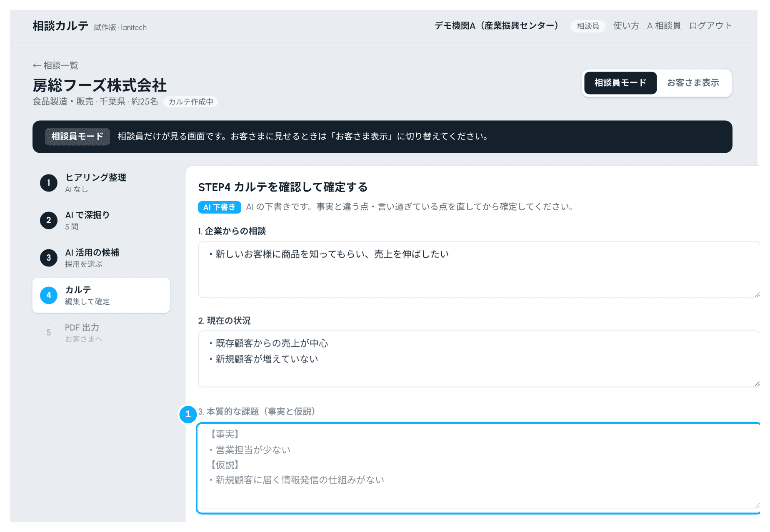
Task: Click the 相談カルテ app title
Action: [60, 26]
